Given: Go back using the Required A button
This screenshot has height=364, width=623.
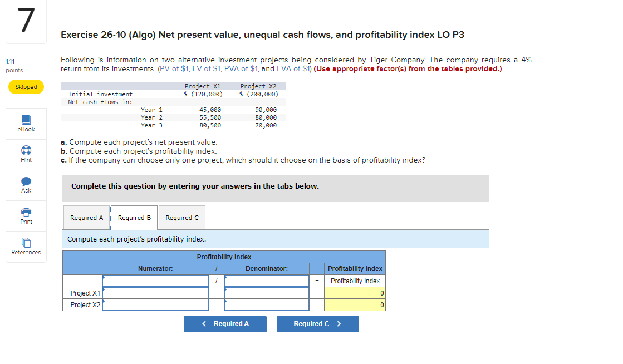Looking at the screenshot, I should click(x=225, y=324).
